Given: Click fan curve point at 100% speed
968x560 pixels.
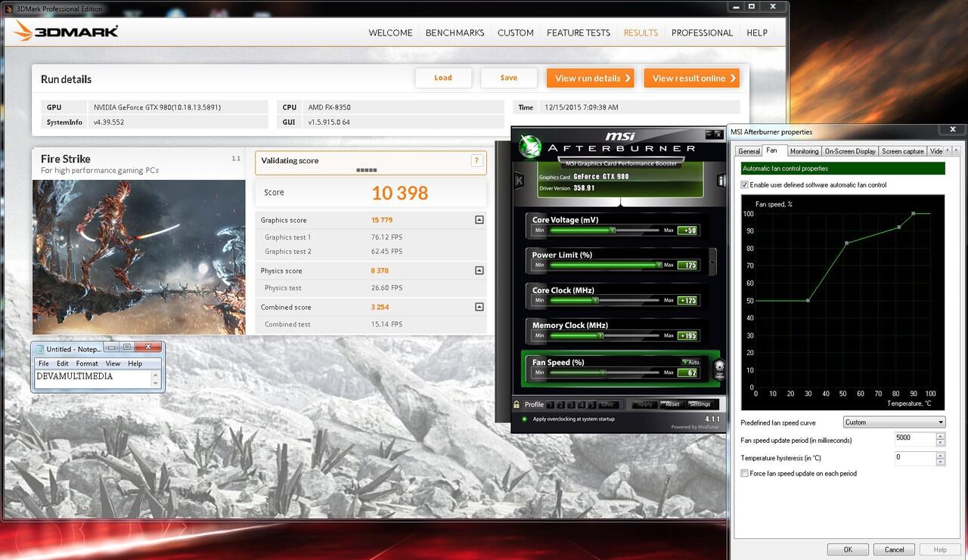Looking at the screenshot, I should (x=914, y=214).
